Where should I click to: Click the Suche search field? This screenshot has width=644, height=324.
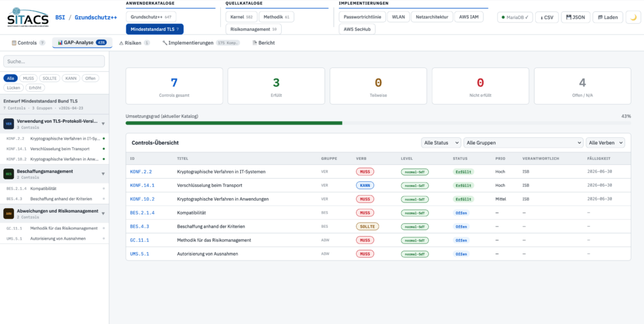point(54,61)
